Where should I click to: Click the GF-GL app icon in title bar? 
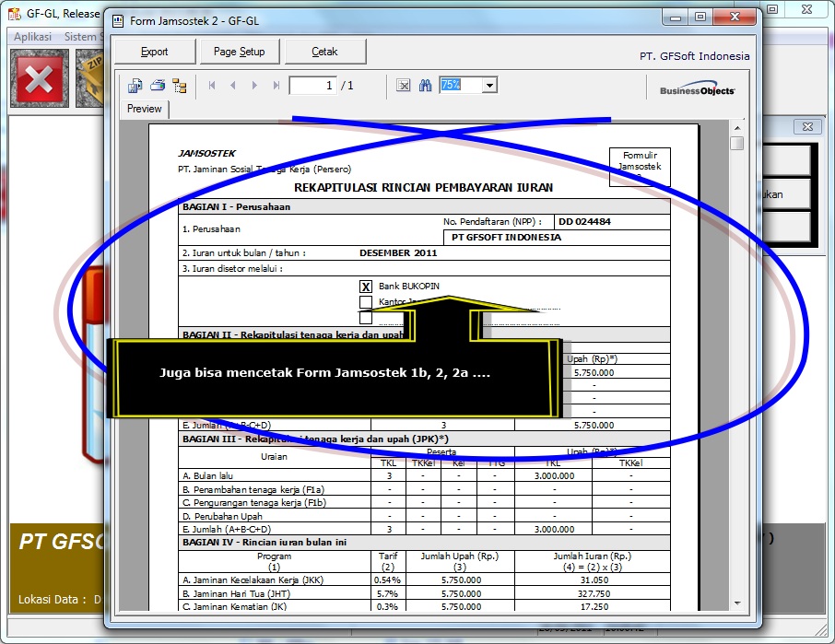[x=15, y=13]
